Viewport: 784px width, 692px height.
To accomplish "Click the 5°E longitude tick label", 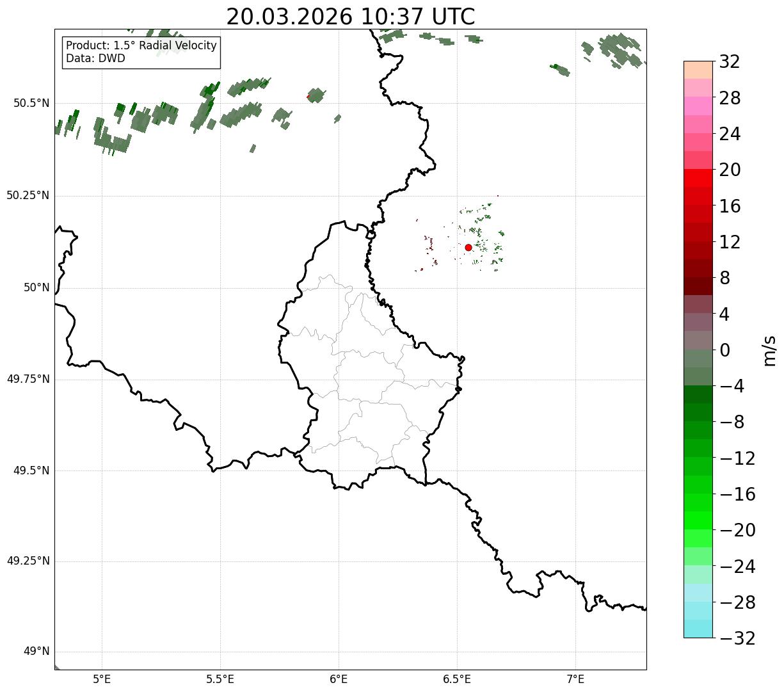I will (102, 679).
